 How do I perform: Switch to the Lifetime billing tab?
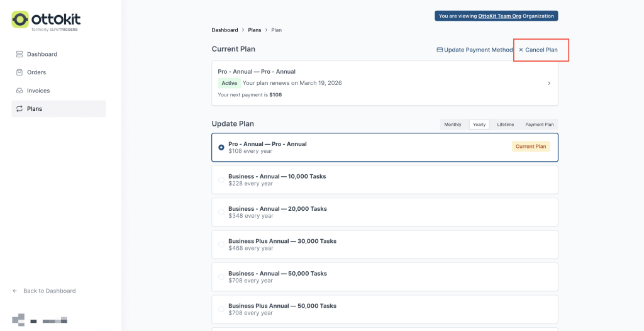[505, 125]
